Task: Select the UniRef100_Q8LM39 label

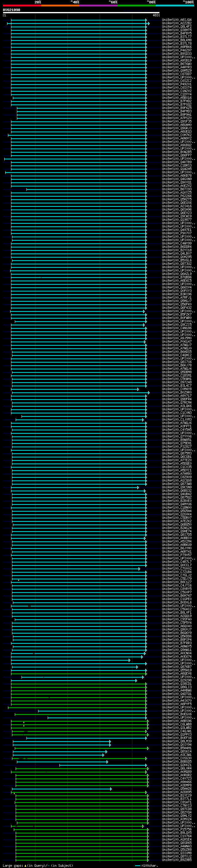Action: 177,741
